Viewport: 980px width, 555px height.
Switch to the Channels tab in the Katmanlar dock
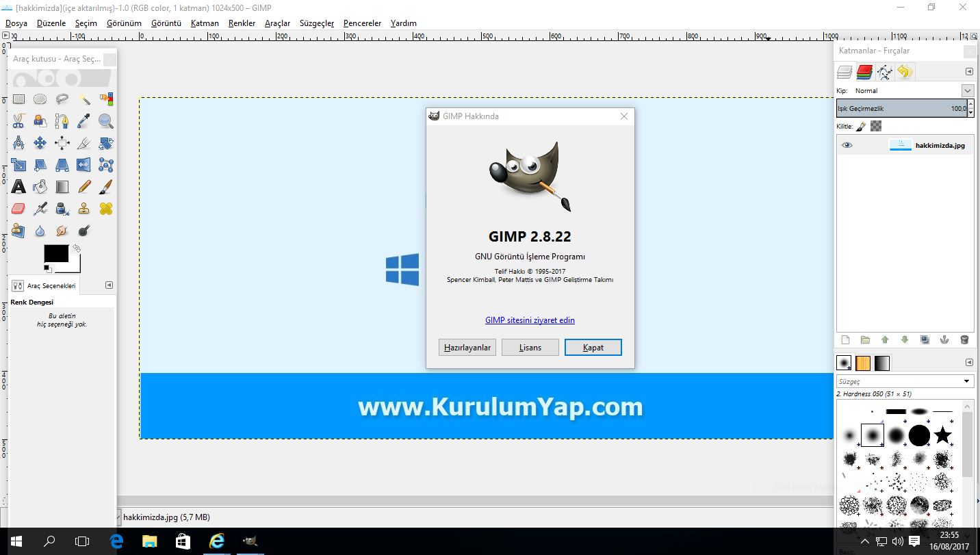tap(865, 72)
